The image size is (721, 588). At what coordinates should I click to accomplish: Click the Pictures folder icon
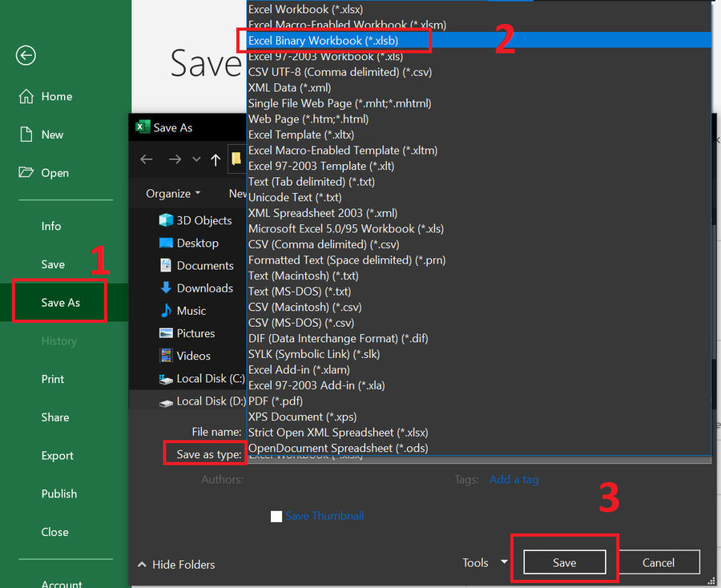[x=166, y=332]
